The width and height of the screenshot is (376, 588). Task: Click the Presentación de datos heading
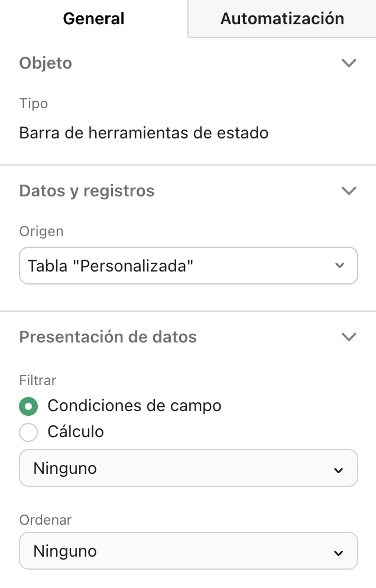pyautogui.click(x=108, y=337)
